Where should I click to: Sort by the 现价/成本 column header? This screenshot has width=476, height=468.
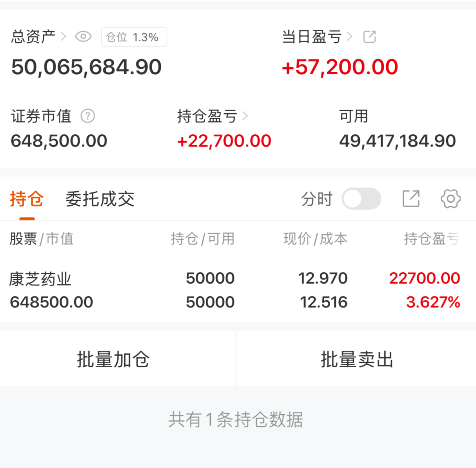click(315, 239)
